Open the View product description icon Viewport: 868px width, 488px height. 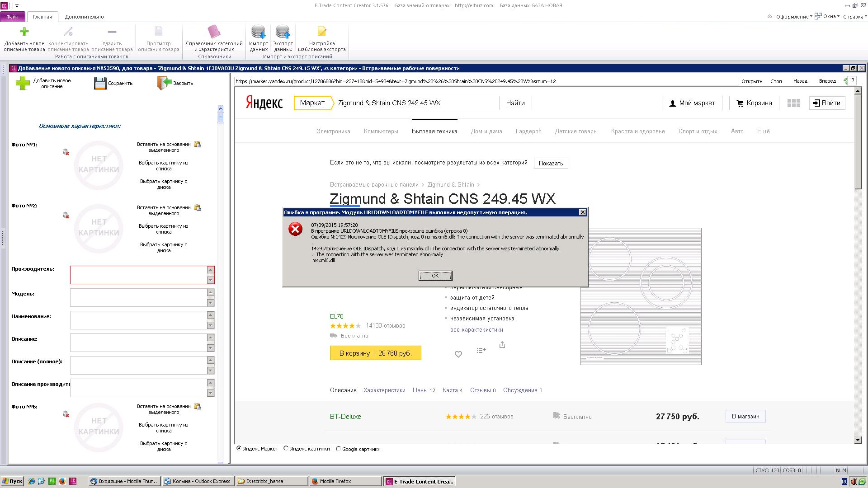coord(159,32)
